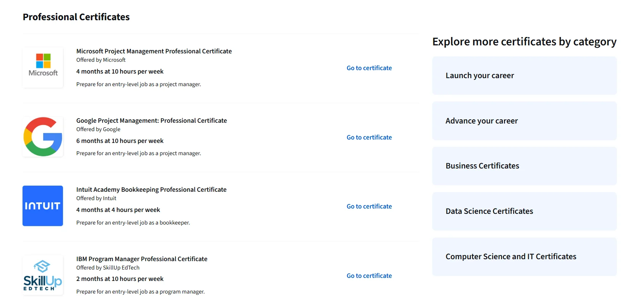The width and height of the screenshot is (644, 300).
Task: Open Intuit certificate via Go to certificate
Action: point(369,206)
